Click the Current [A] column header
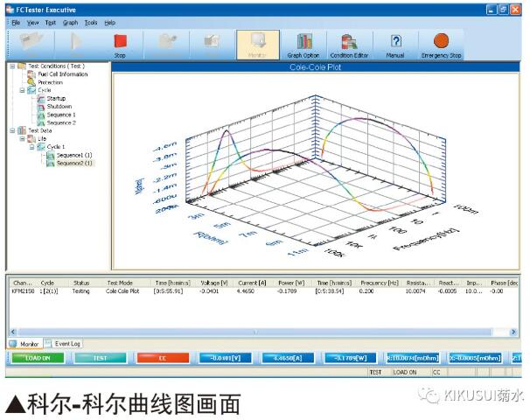530x420 pixels. coord(252,283)
